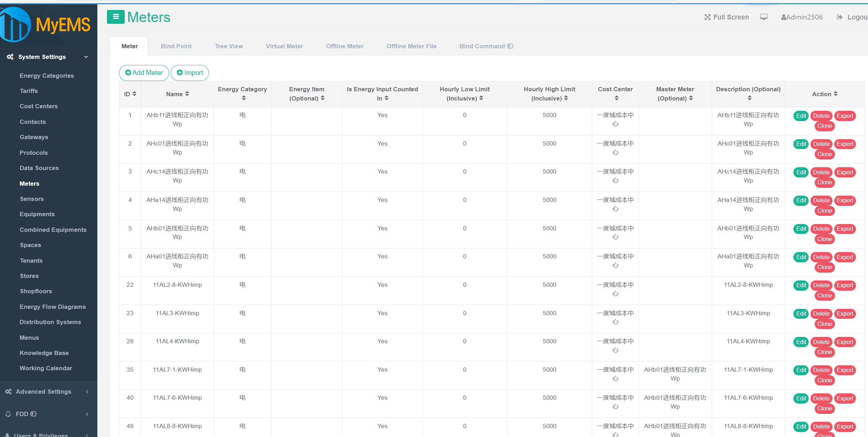Collapse the System Settings menu section

coord(86,57)
